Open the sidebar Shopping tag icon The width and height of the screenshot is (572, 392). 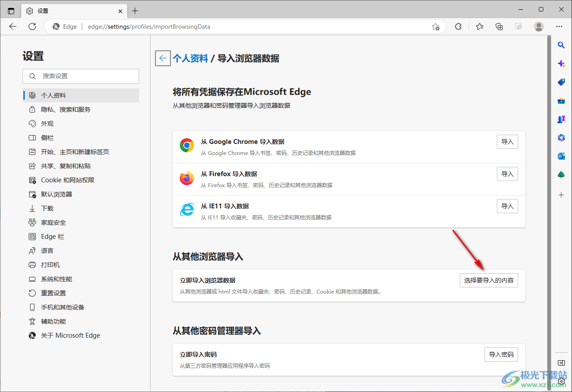point(561,82)
